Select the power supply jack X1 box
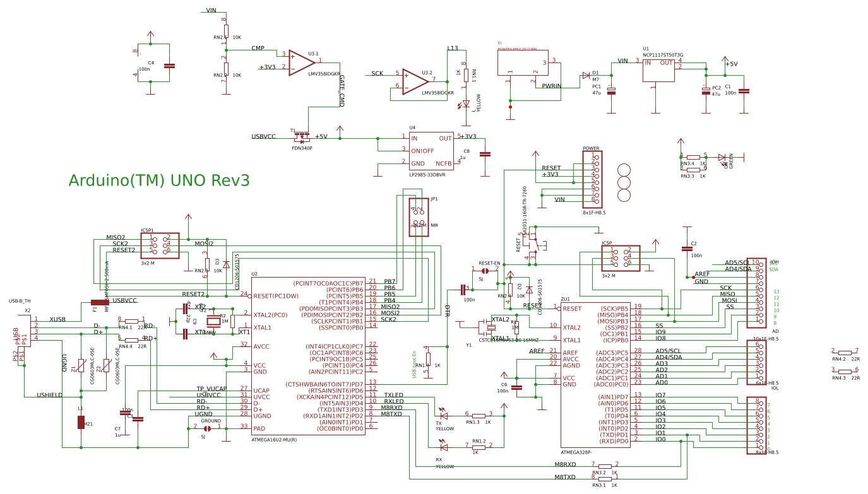The width and height of the screenshot is (868, 494). pos(523,63)
